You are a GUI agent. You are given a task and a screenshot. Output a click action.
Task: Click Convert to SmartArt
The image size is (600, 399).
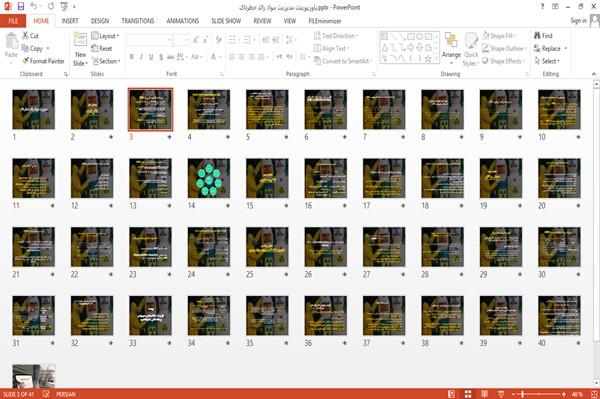[x=343, y=61]
